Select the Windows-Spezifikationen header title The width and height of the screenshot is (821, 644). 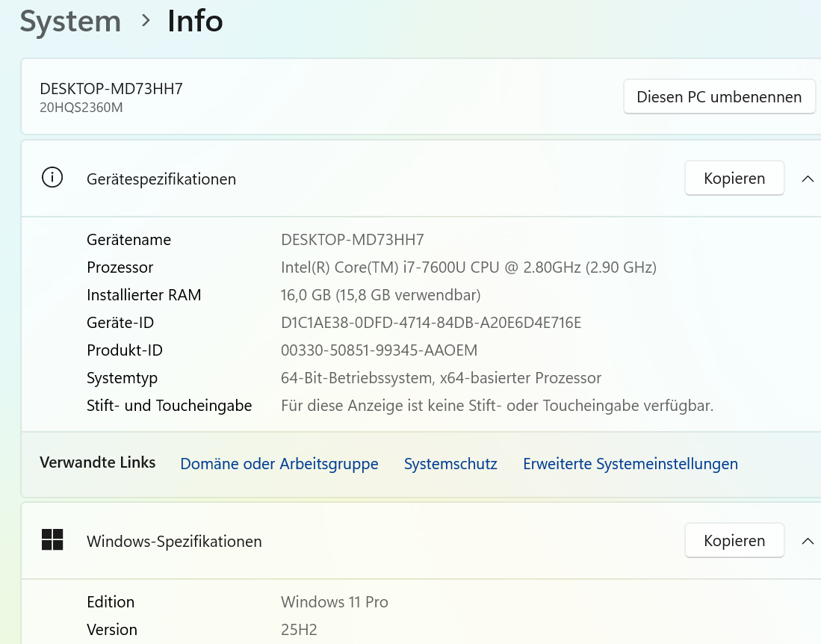pyautogui.click(x=174, y=542)
